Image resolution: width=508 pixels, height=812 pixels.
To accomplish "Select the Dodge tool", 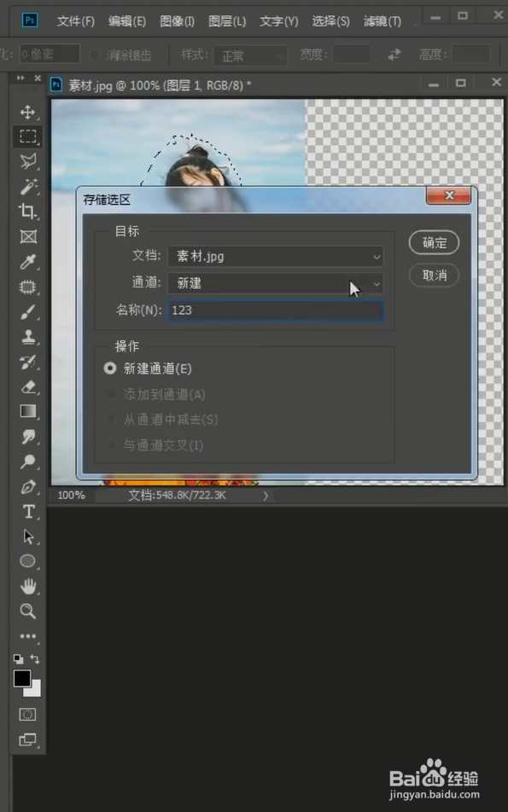I will (27, 461).
